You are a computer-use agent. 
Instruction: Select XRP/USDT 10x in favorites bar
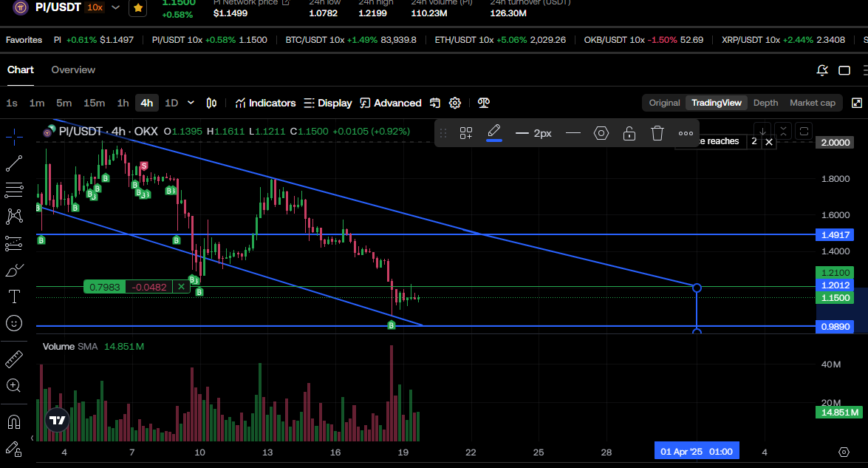click(x=783, y=40)
